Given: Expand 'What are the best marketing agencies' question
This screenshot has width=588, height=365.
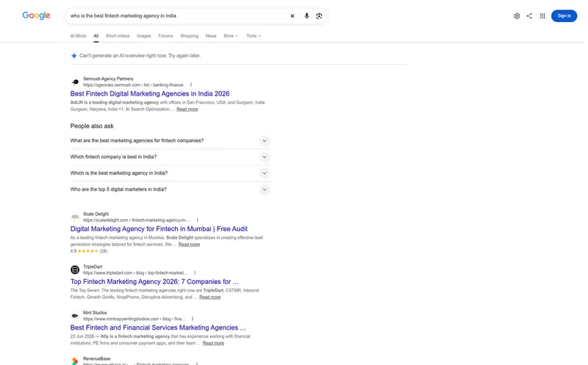Looking at the screenshot, I should coord(170,141).
